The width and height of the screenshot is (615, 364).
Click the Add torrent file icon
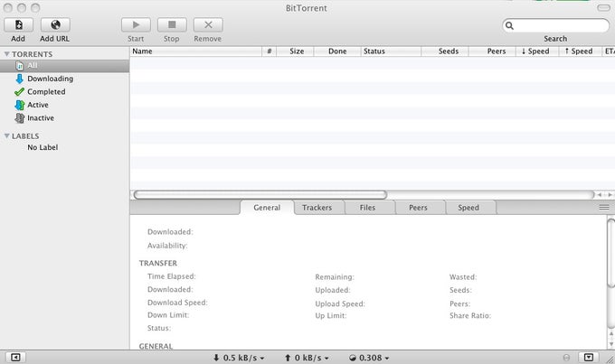[18, 25]
